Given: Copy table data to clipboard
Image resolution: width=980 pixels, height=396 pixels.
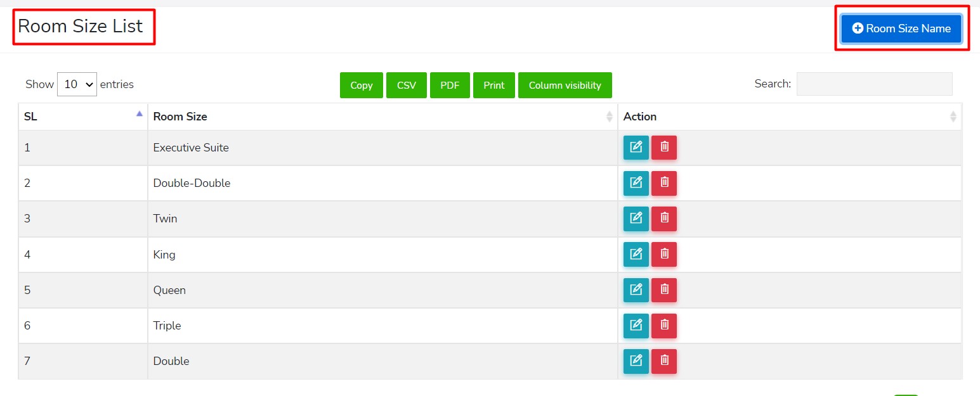Looking at the screenshot, I should [362, 86].
